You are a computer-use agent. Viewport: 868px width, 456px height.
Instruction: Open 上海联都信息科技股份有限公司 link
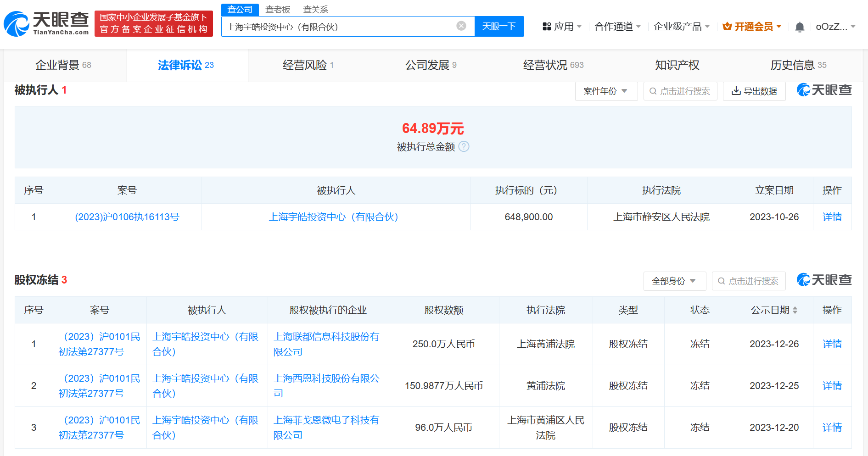click(x=326, y=344)
